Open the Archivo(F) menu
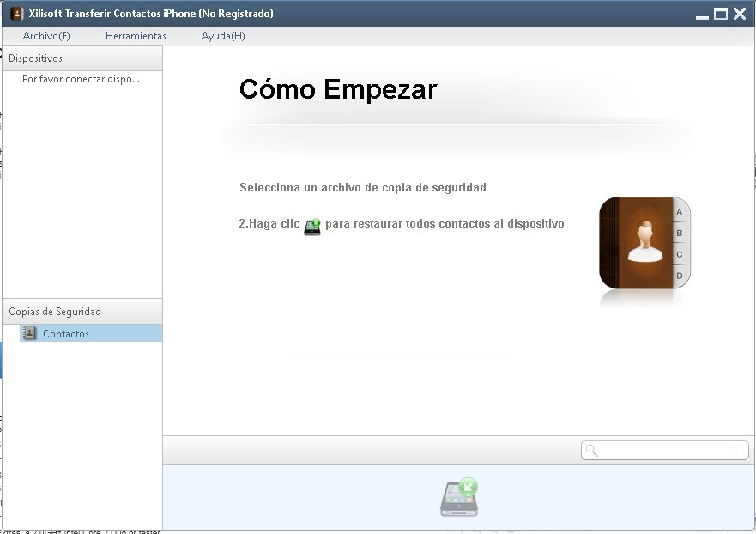Image resolution: width=756 pixels, height=534 pixels. click(x=46, y=36)
